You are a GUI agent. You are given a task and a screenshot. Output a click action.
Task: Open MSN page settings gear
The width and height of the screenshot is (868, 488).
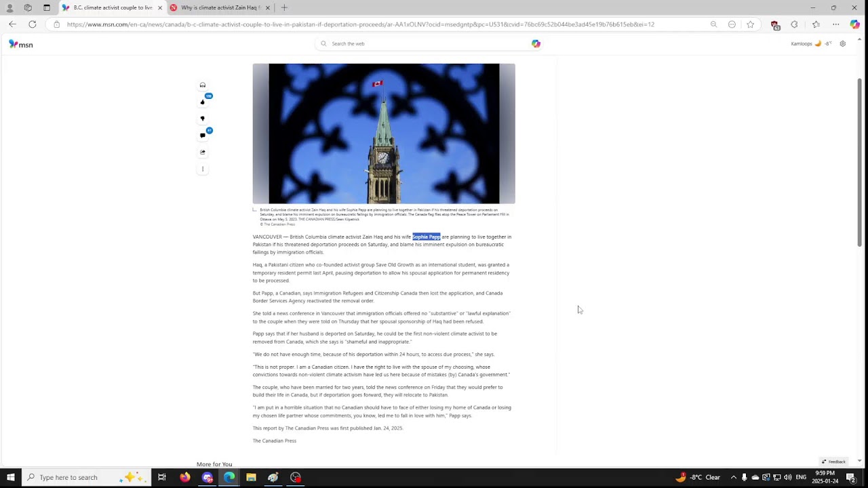(842, 43)
